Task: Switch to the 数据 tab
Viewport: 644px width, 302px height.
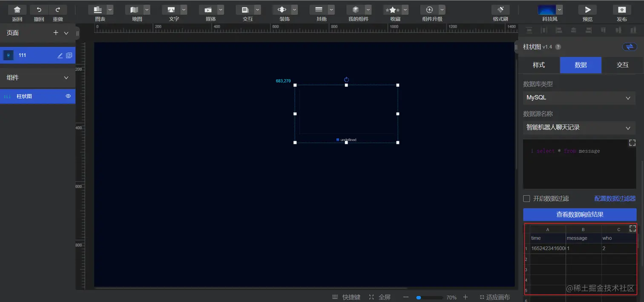Action: [x=581, y=65]
